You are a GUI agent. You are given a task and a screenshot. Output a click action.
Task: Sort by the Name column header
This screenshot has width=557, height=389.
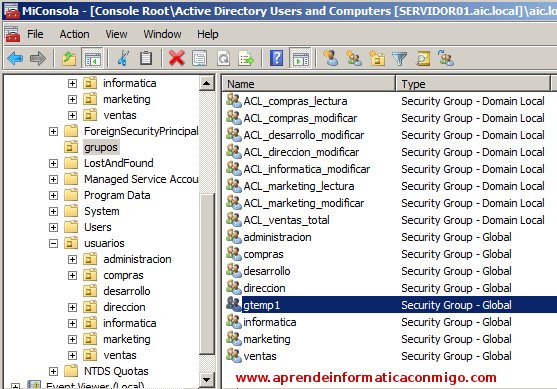308,84
